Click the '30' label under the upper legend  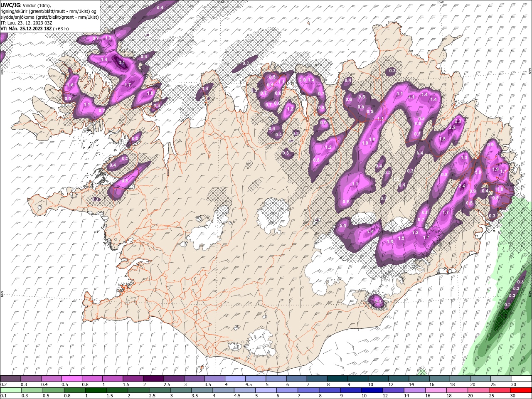pos(514,384)
